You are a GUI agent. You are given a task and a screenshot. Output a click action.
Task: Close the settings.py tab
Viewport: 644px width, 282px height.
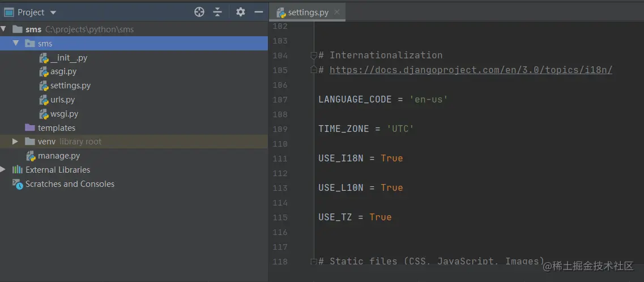point(337,12)
